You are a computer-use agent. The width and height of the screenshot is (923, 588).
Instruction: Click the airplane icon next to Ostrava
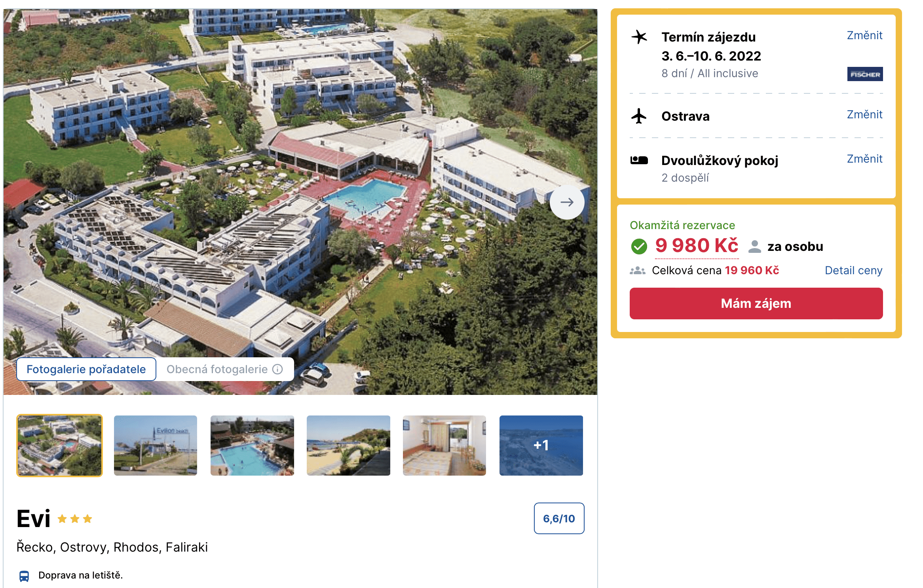point(639,116)
